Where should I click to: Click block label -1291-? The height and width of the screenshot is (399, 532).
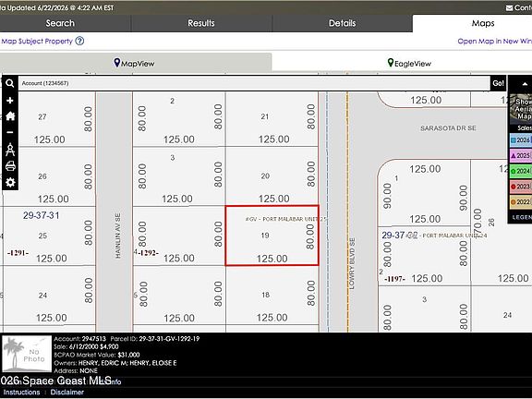pos(18,253)
